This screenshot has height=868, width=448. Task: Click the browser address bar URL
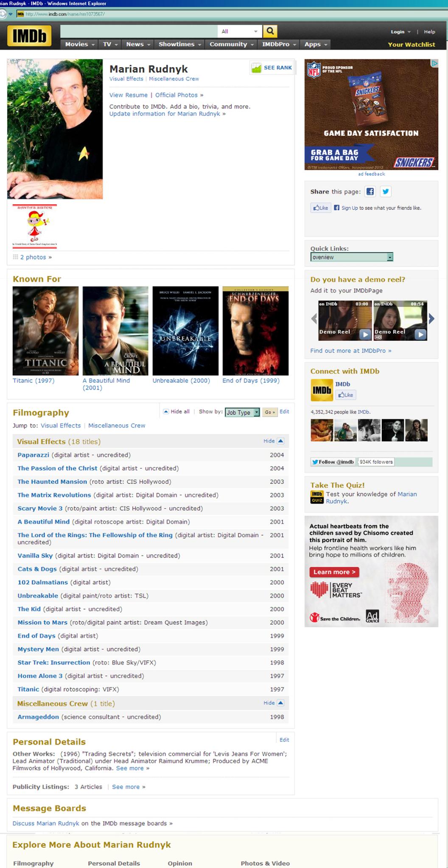(x=65, y=14)
